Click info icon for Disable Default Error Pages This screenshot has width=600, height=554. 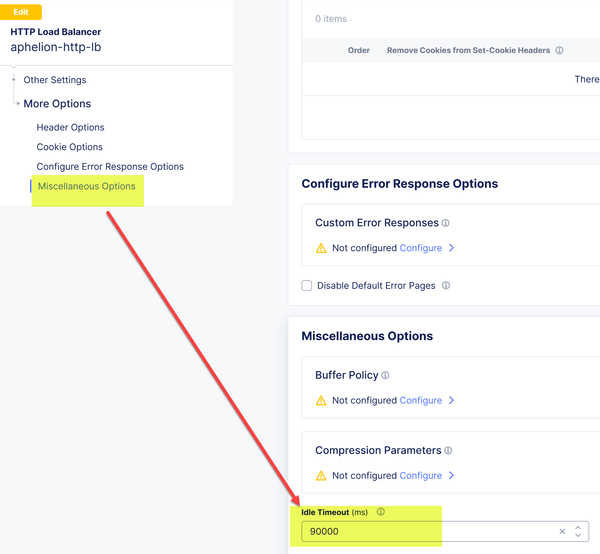tap(446, 286)
